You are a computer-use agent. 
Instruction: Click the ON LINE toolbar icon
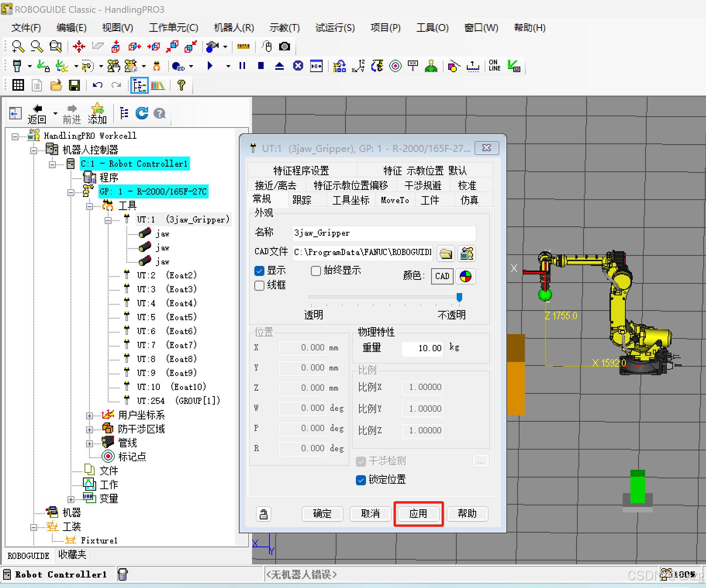pyautogui.click(x=494, y=65)
